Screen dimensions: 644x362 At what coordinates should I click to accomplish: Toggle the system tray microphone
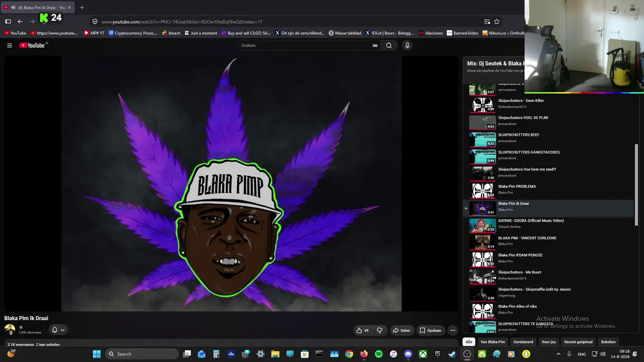click(x=569, y=354)
